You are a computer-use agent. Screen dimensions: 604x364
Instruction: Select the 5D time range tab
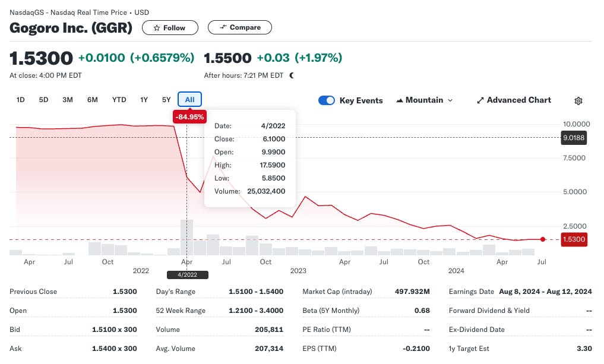[x=43, y=100]
